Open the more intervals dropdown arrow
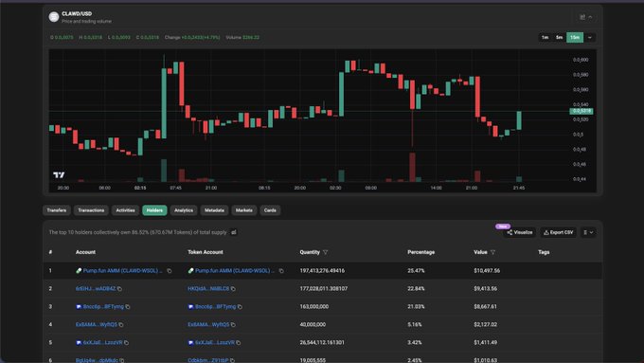Viewport: 644px width, 363px height. tap(590, 37)
